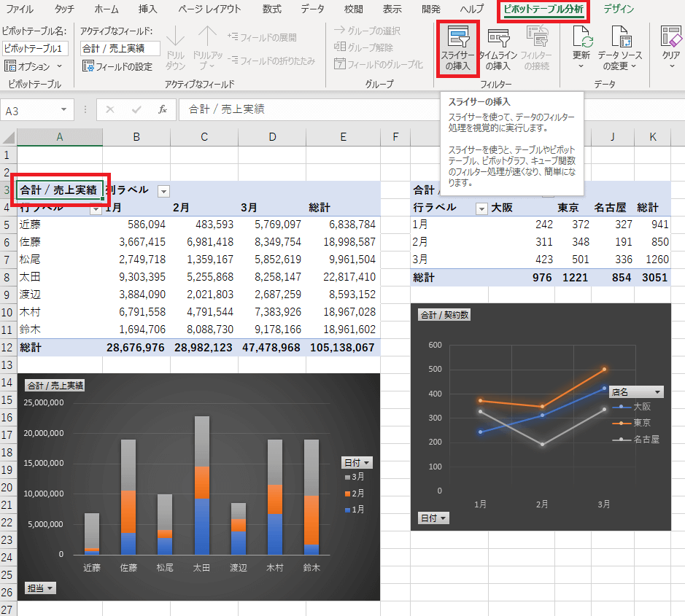Click the 合計 / 契約数 chart field button
The height and width of the screenshot is (616, 685).
pyautogui.click(x=444, y=315)
